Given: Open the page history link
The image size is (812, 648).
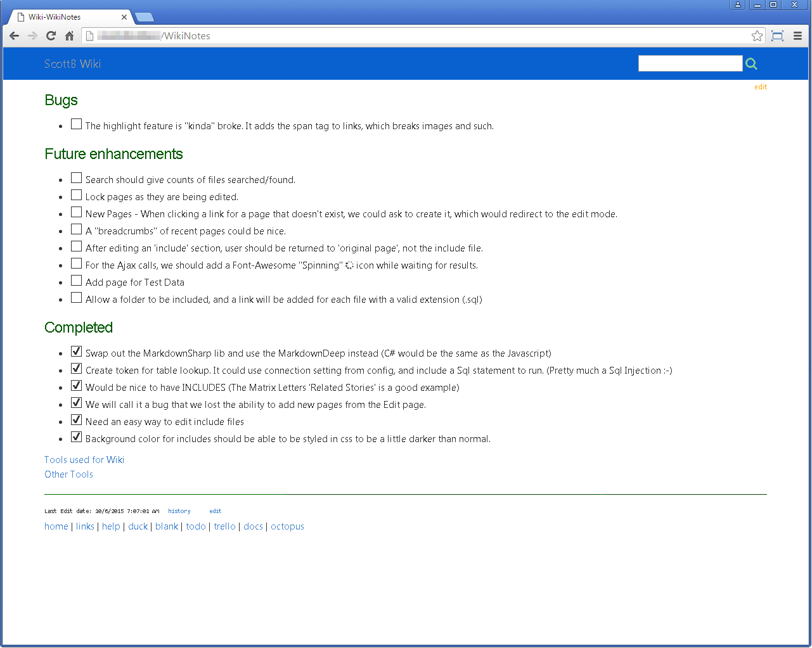Looking at the screenshot, I should point(179,511).
